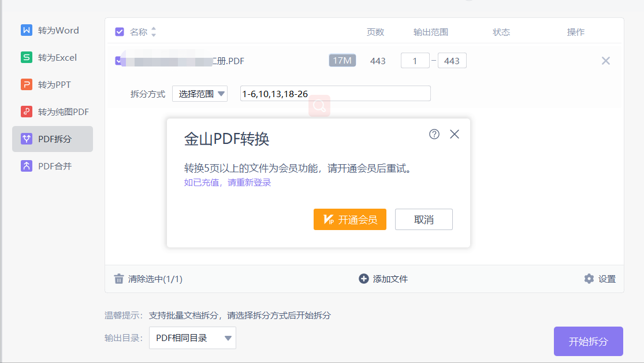Screen dimensions: 644x363
Task: Click the VIP icon on 开通会员 button
Action: [x=329, y=220]
